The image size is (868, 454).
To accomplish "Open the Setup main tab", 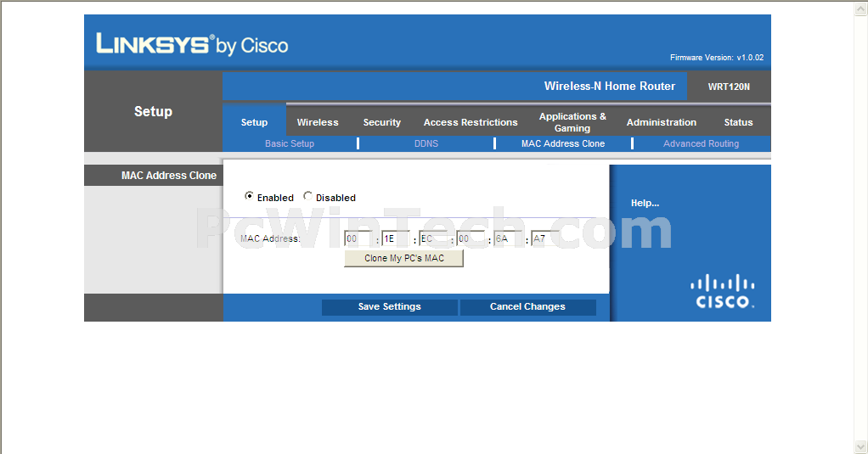I will point(254,122).
